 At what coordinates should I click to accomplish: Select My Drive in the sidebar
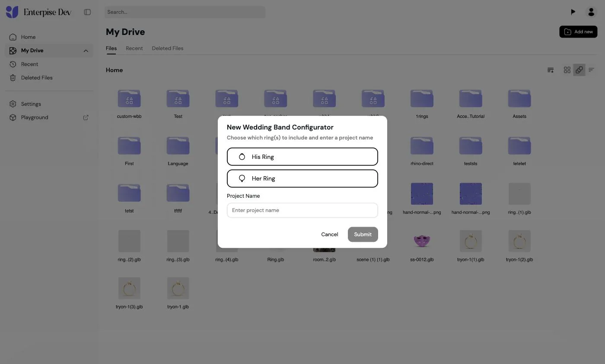pyautogui.click(x=49, y=51)
